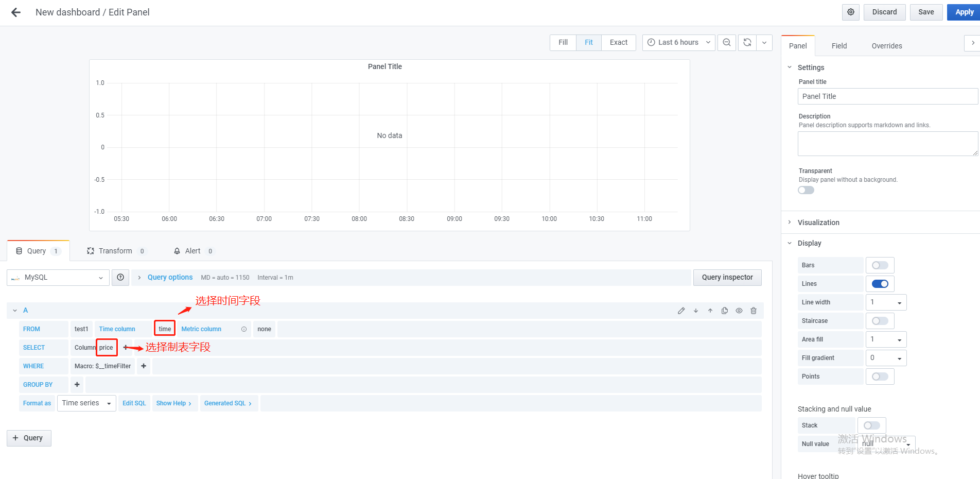
Task: Move query A down
Action: pos(696,311)
